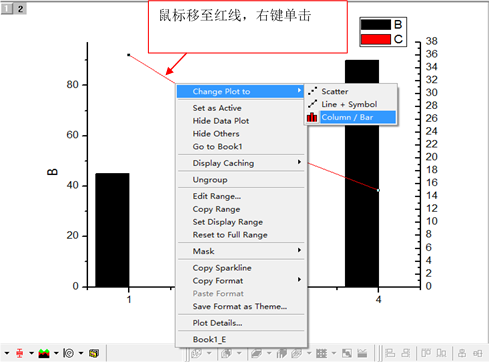
Task: Switch to graph layer 2
Action: (x=20, y=9)
